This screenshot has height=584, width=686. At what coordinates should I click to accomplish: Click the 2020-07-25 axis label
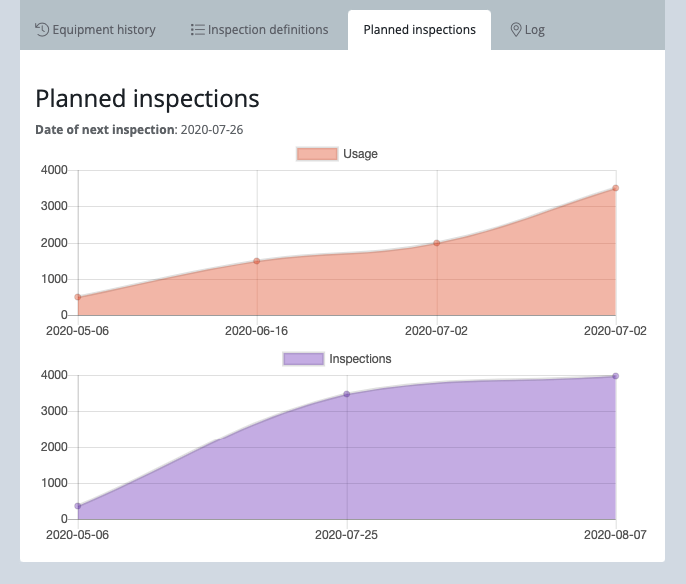point(346,535)
